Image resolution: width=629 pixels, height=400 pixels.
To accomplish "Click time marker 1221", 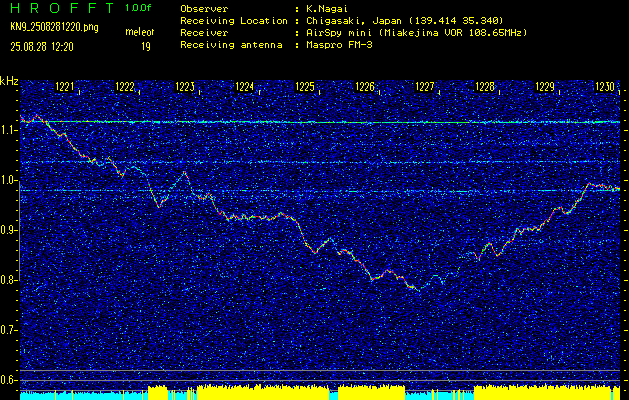I will [x=65, y=87].
